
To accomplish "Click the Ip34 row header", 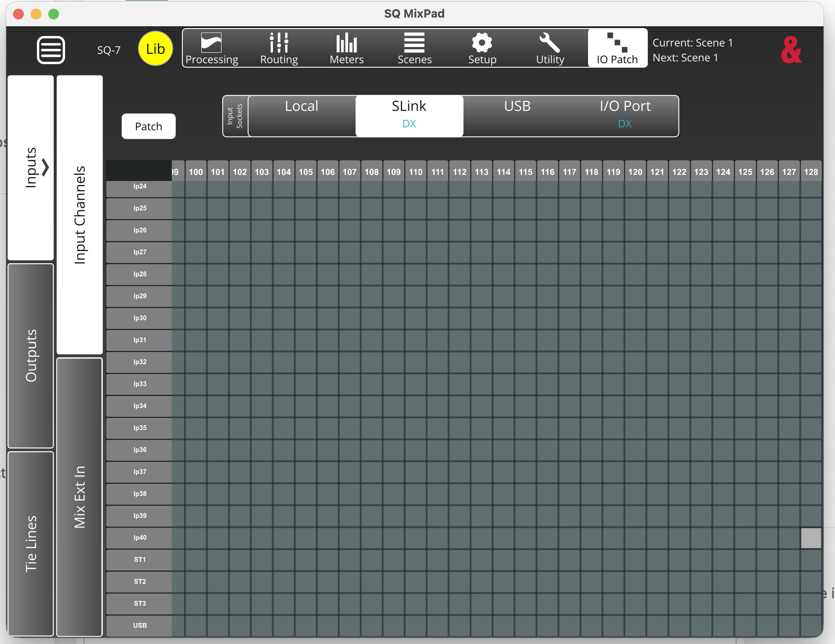I will click(139, 406).
